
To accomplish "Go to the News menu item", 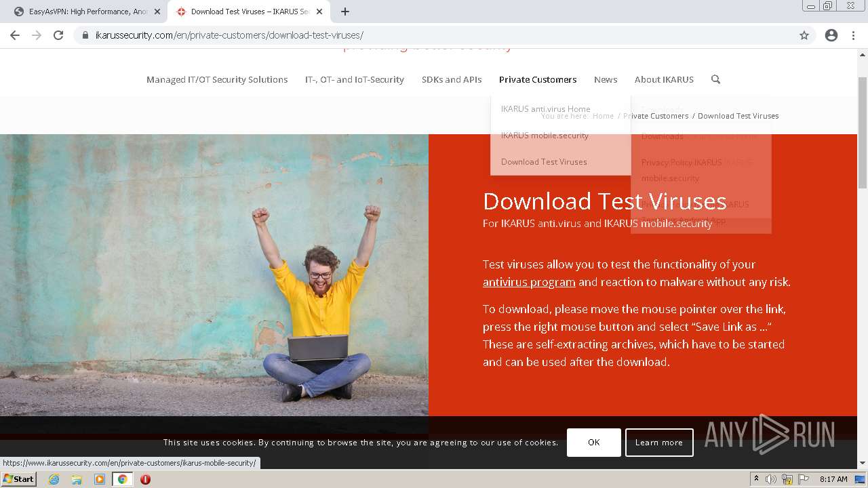I will 606,79.
